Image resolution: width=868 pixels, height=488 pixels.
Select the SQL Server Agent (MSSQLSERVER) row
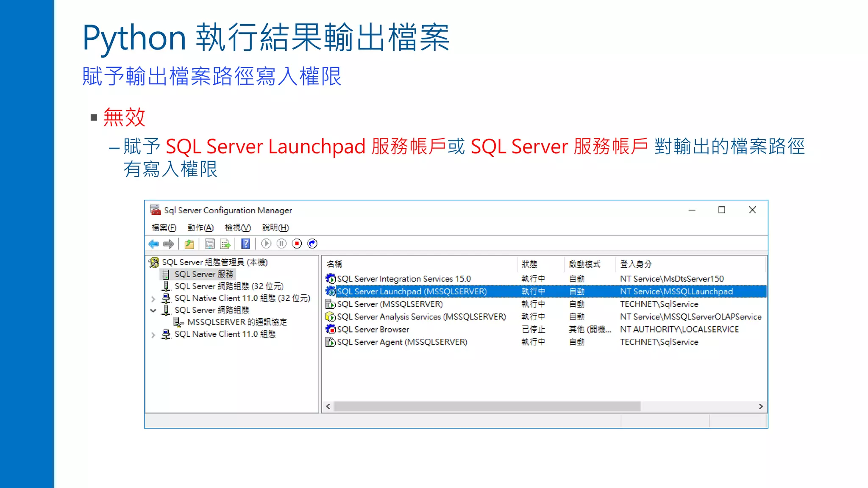click(x=545, y=342)
